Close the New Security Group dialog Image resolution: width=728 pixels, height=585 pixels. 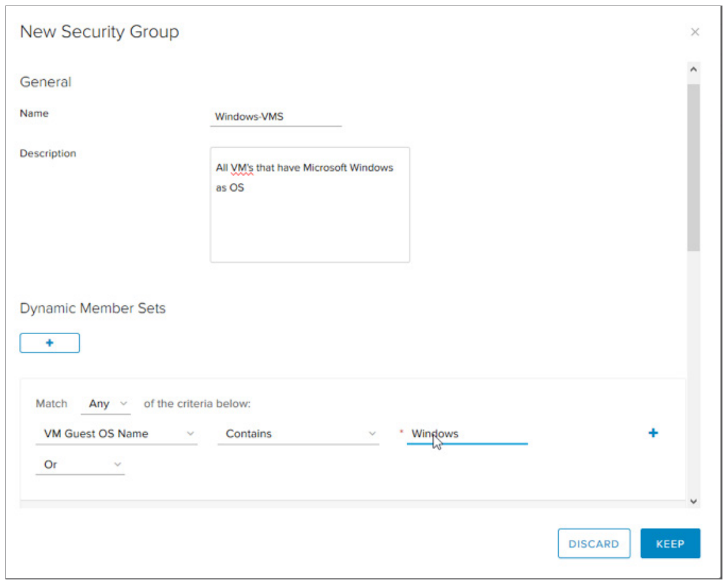coord(695,32)
